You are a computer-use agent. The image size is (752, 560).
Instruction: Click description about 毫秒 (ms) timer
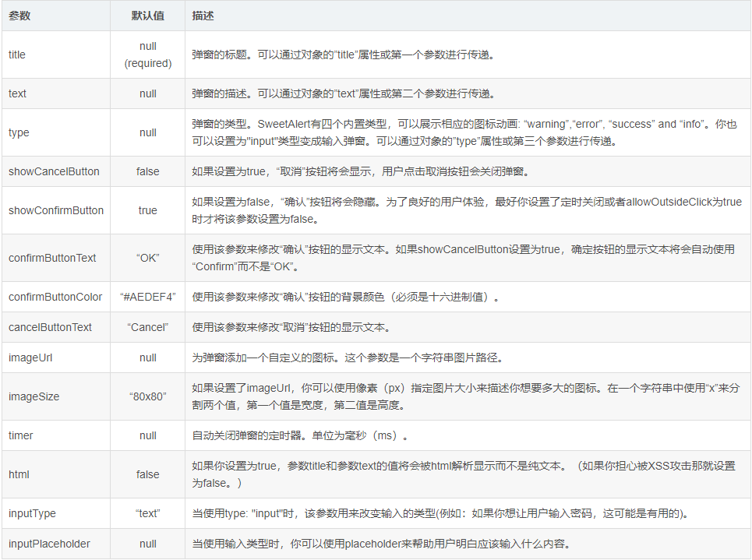click(x=300, y=435)
